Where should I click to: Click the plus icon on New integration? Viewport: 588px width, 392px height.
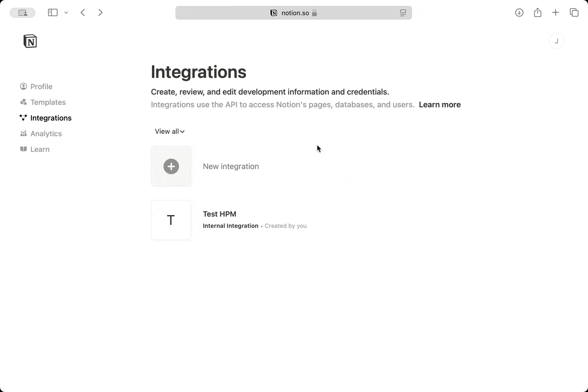point(171,166)
